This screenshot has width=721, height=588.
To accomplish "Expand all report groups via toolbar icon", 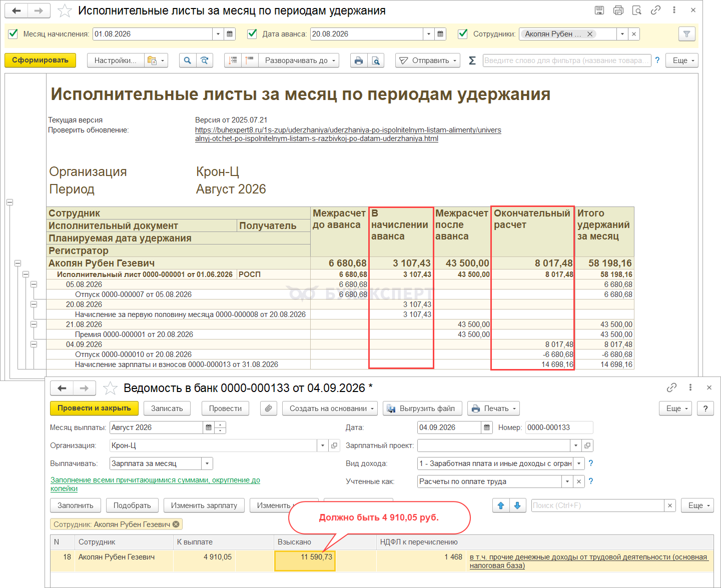I will point(250,60).
